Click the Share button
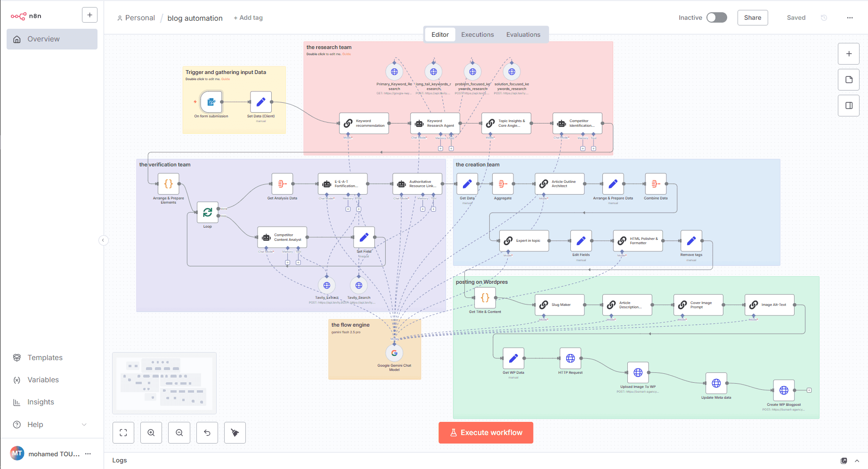 [x=752, y=18]
